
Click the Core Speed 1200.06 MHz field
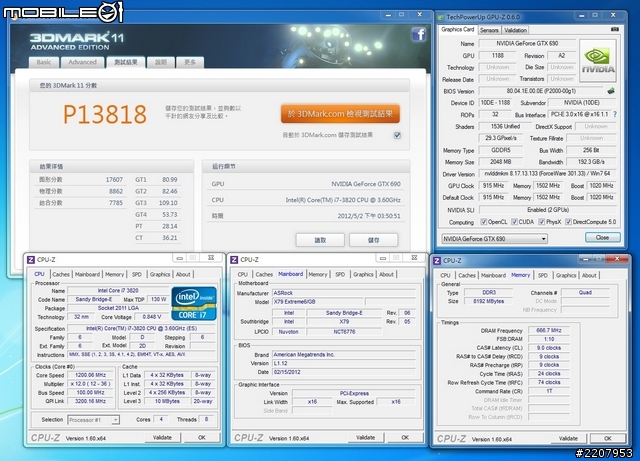click(x=91, y=375)
